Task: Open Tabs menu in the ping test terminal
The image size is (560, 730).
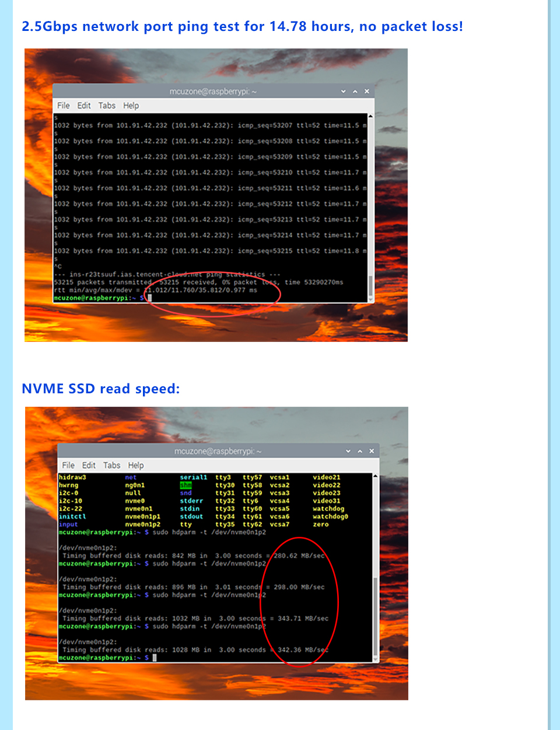Action: pyautogui.click(x=107, y=106)
